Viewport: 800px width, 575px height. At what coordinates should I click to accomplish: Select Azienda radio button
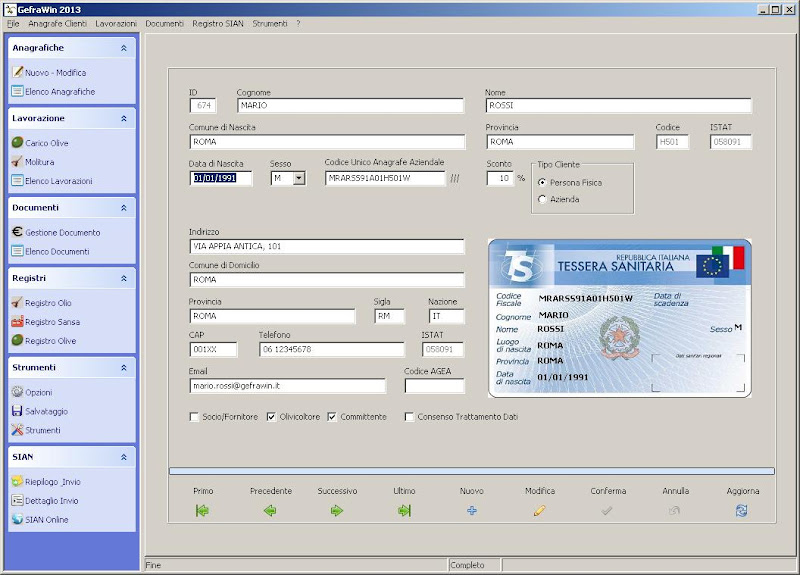click(542, 199)
